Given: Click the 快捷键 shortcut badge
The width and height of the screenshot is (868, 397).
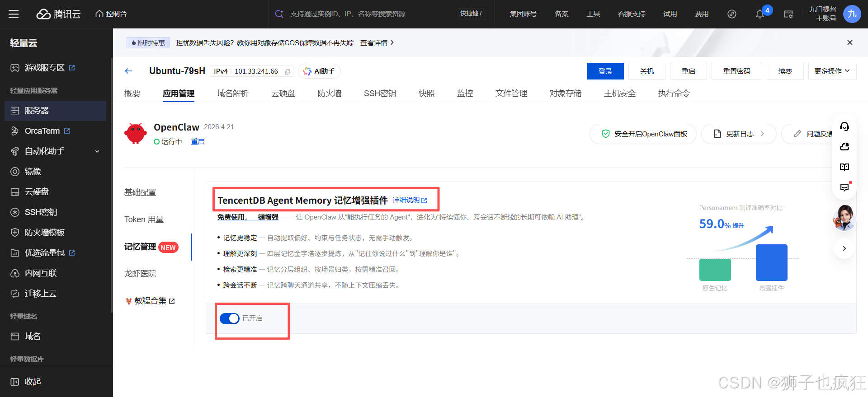Looking at the screenshot, I should 471,14.
